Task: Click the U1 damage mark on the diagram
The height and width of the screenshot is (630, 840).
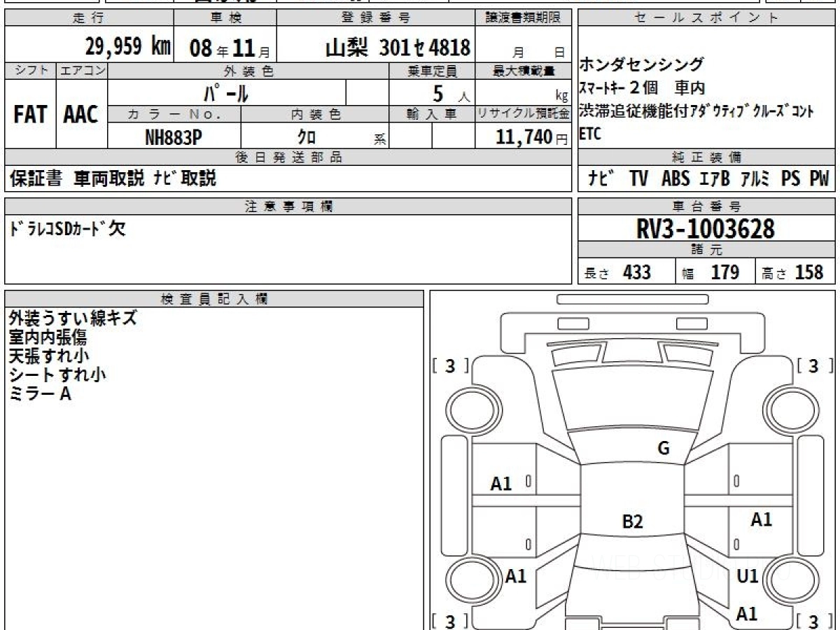Action: click(748, 576)
